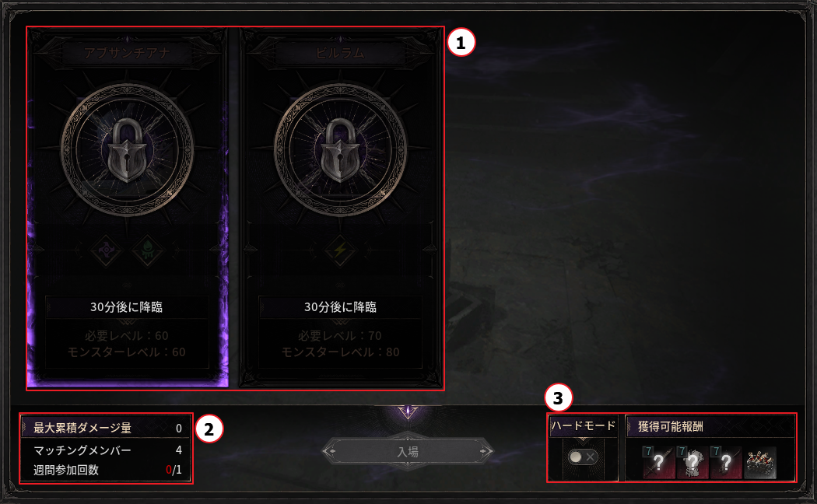The image size is (817, 504).
Task: Click the diamond ornament above 入場
Action: click(408, 411)
